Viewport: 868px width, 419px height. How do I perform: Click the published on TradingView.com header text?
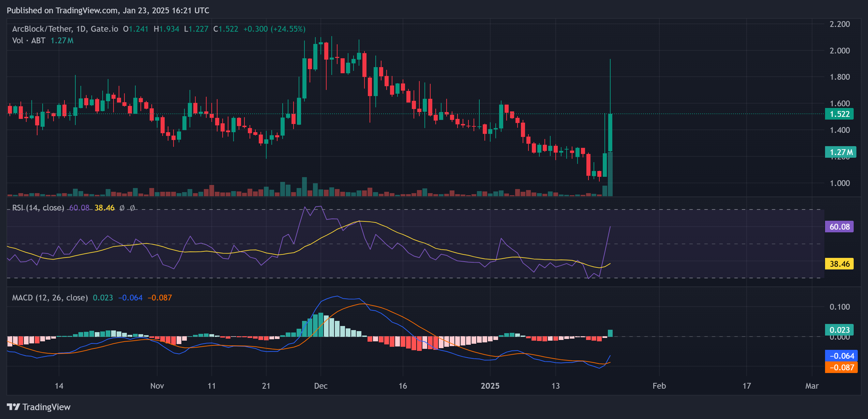pos(108,11)
